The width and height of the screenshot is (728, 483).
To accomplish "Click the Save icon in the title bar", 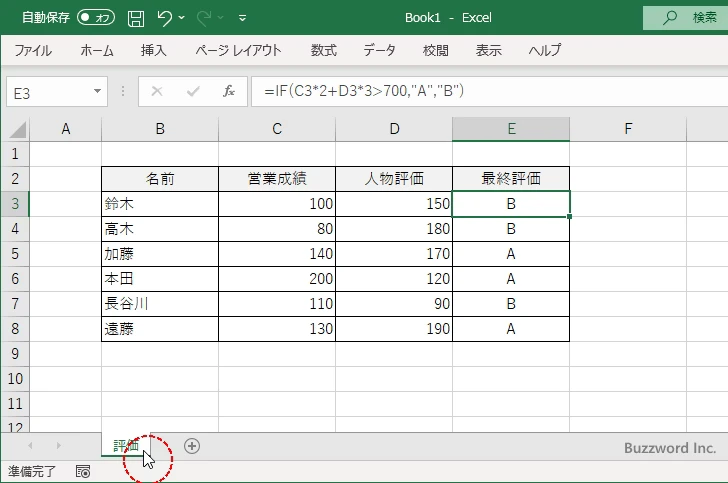I will [136, 18].
